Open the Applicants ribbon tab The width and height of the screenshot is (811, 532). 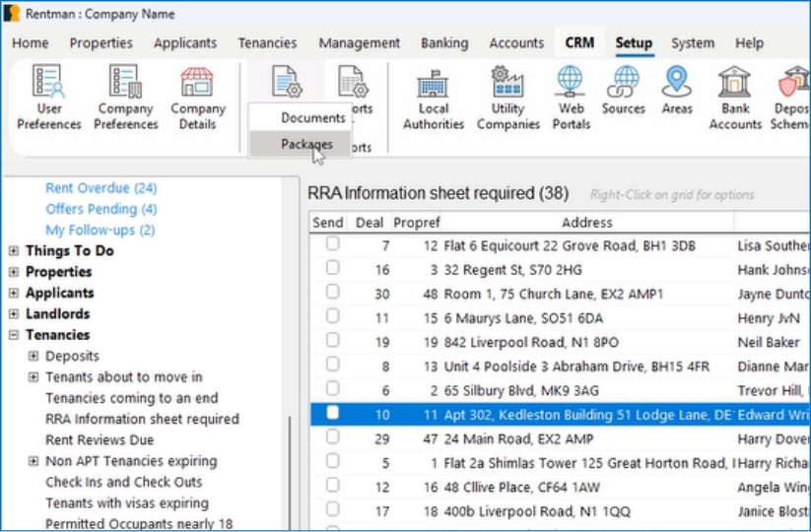pos(184,43)
